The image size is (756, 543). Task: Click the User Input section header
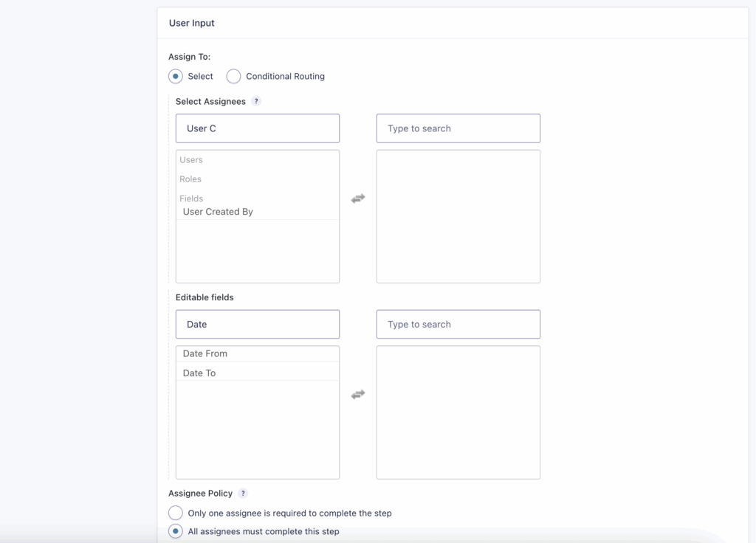click(x=192, y=23)
